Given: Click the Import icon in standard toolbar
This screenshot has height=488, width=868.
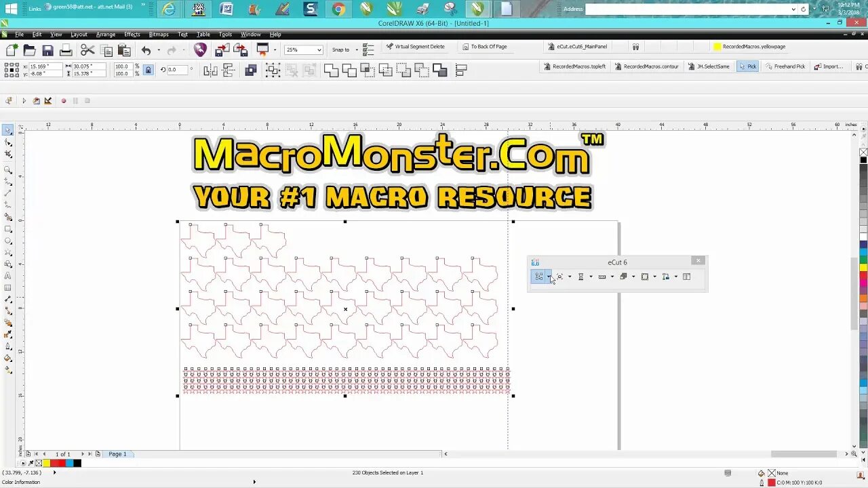Looking at the screenshot, I should (222, 49).
